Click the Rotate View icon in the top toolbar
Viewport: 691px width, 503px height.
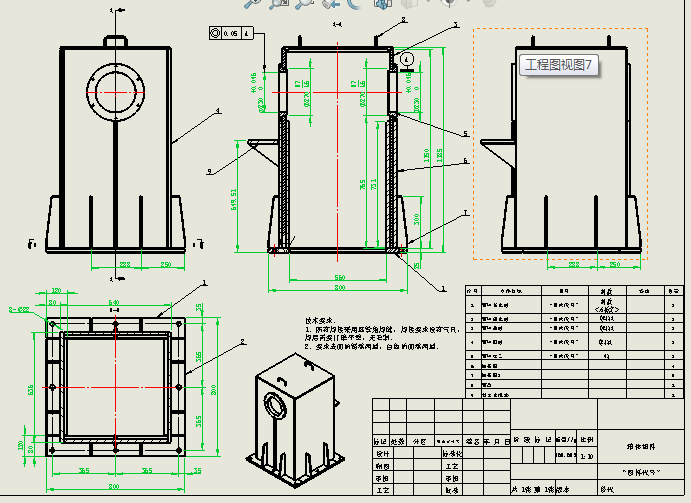356,4
